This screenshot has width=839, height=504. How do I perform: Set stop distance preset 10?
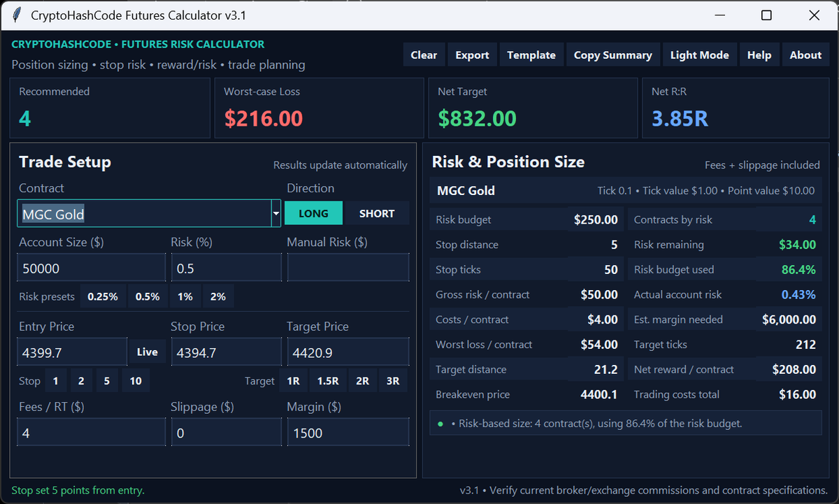(x=136, y=381)
